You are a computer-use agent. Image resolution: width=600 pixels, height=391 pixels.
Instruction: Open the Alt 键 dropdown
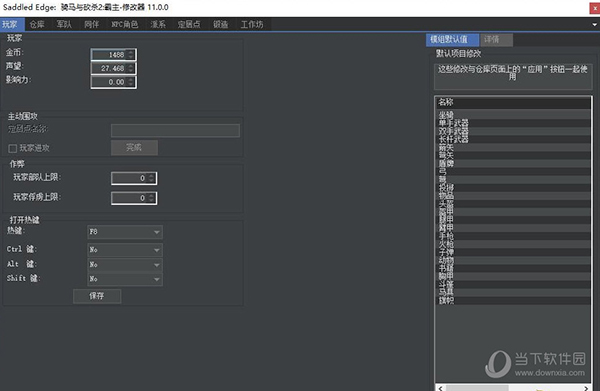pos(125,265)
